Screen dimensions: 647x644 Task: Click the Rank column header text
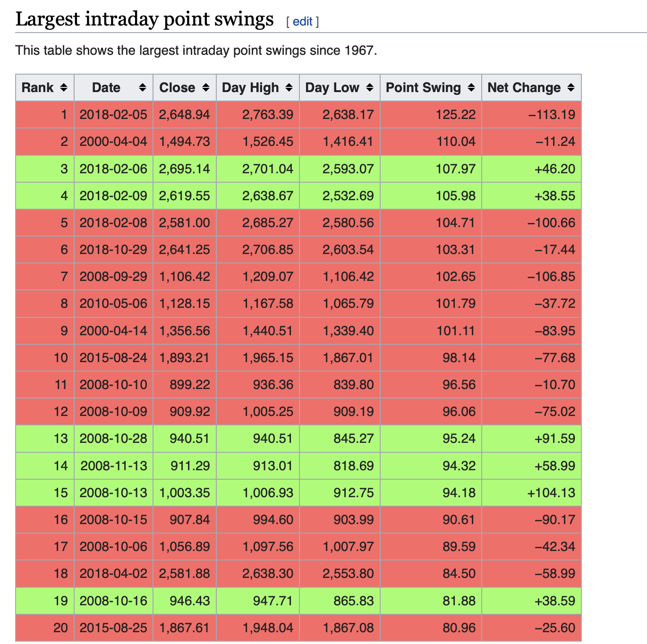(38, 88)
